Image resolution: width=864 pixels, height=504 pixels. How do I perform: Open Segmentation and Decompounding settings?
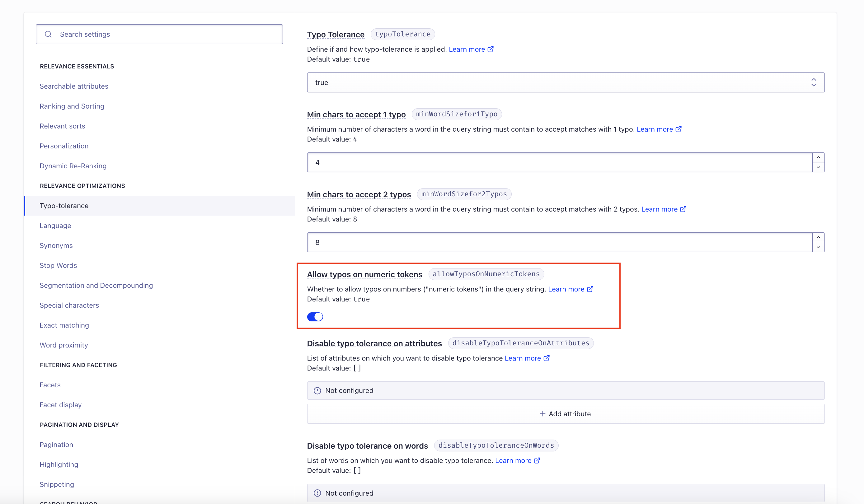pyautogui.click(x=96, y=285)
